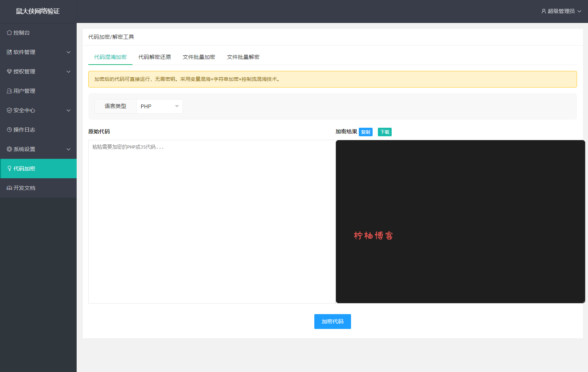Expand the 系统设置 submenu chevron

[69, 149]
